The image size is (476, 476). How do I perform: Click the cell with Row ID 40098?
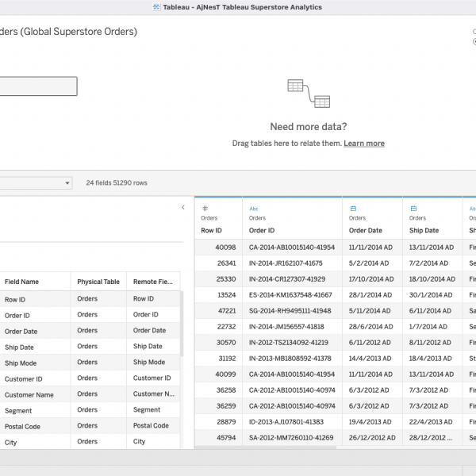(225, 248)
